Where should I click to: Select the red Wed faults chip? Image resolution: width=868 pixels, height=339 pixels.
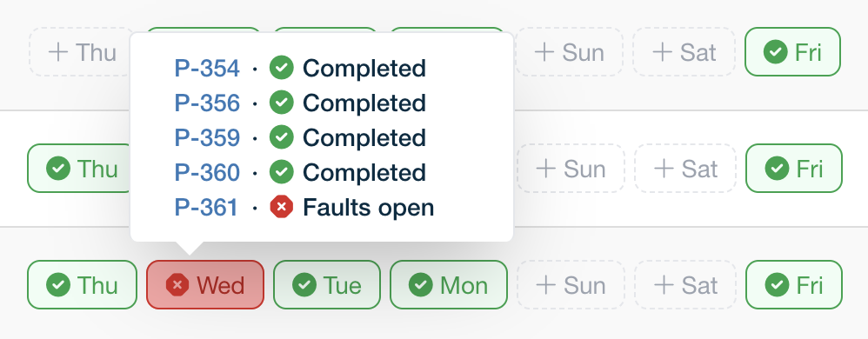(204, 285)
